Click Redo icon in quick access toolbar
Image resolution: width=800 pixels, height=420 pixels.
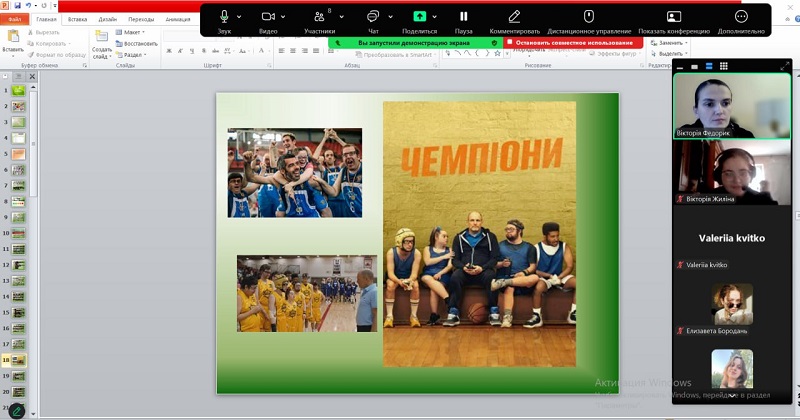[44, 6]
